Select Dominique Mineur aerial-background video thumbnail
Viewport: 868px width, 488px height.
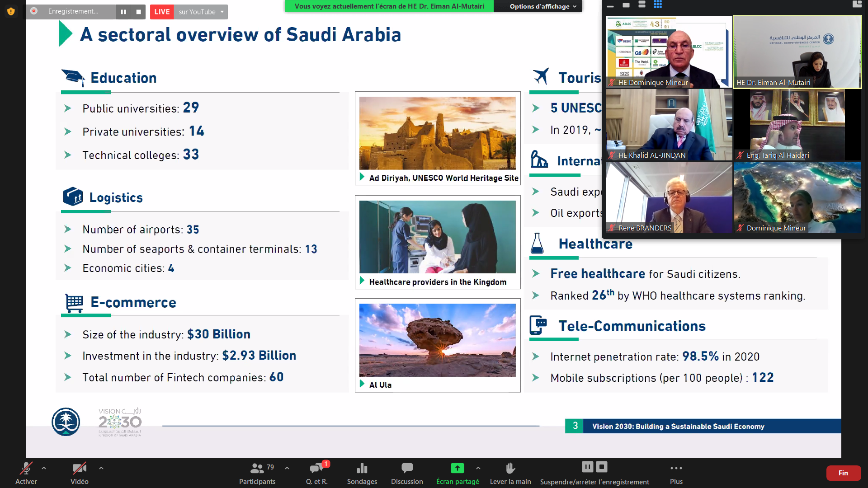[797, 197]
